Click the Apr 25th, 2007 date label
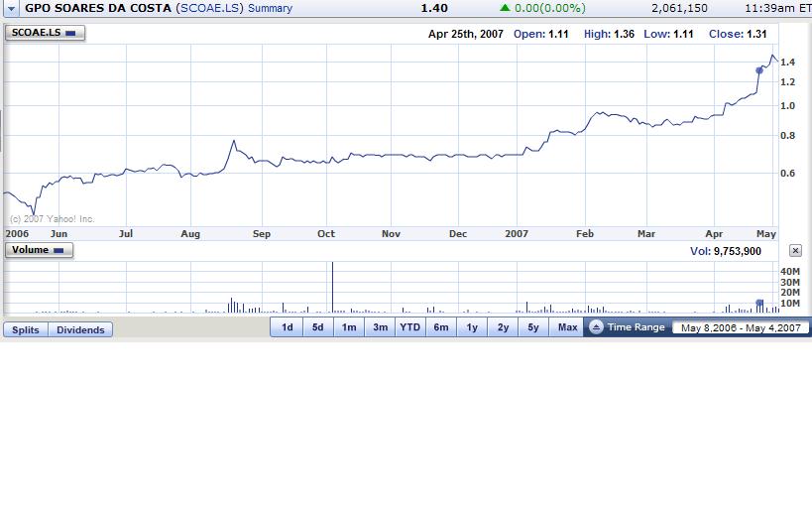 click(466, 34)
